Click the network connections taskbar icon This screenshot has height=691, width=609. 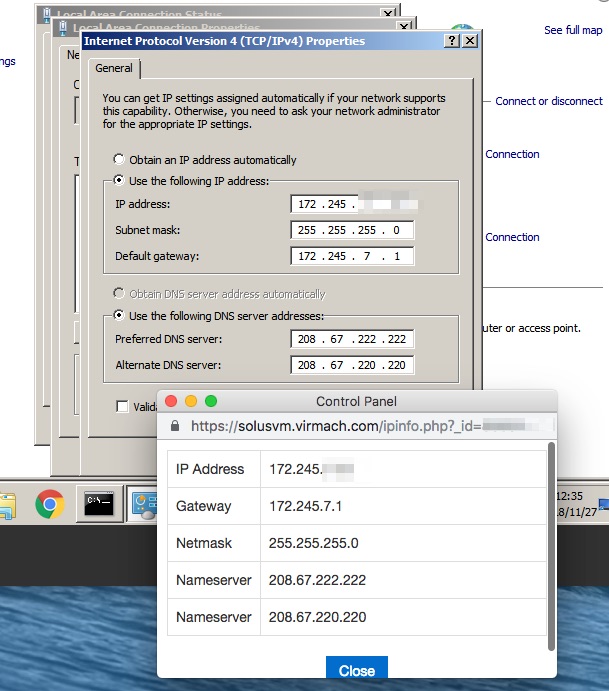[x=141, y=504]
